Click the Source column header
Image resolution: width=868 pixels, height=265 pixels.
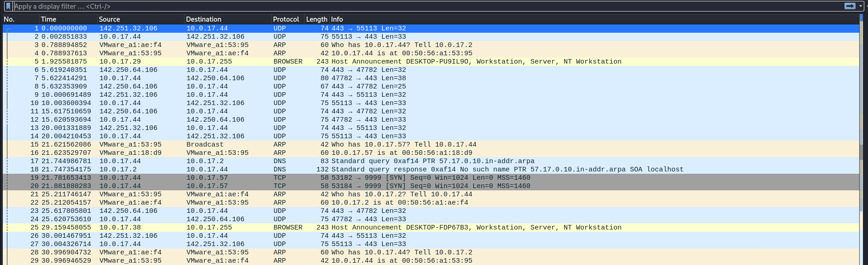[140, 19]
